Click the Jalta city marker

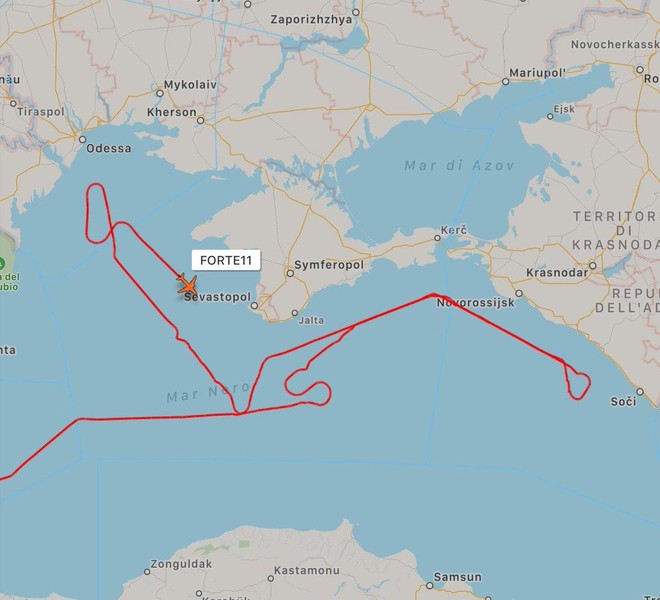pyautogui.click(x=295, y=313)
